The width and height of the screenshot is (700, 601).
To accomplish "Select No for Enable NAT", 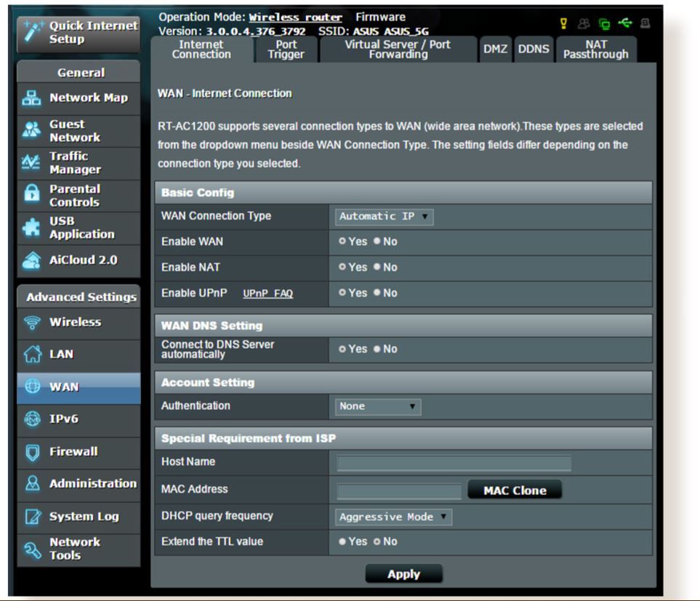I will (x=378, y=267).
